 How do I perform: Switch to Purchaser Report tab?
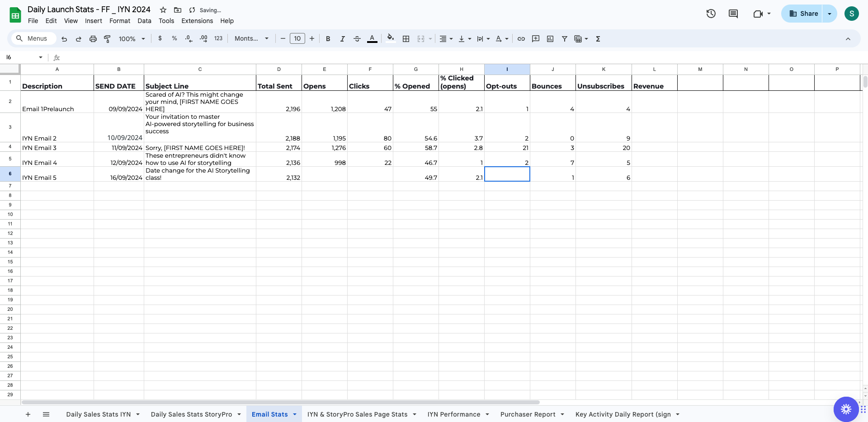pyautogui.click(x=528, y=414)
